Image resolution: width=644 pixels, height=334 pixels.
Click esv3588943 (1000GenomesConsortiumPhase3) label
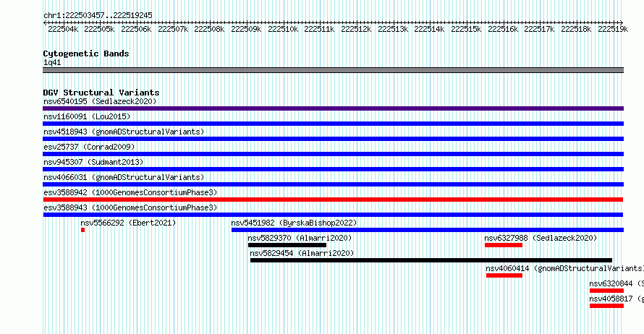[130, 207]
